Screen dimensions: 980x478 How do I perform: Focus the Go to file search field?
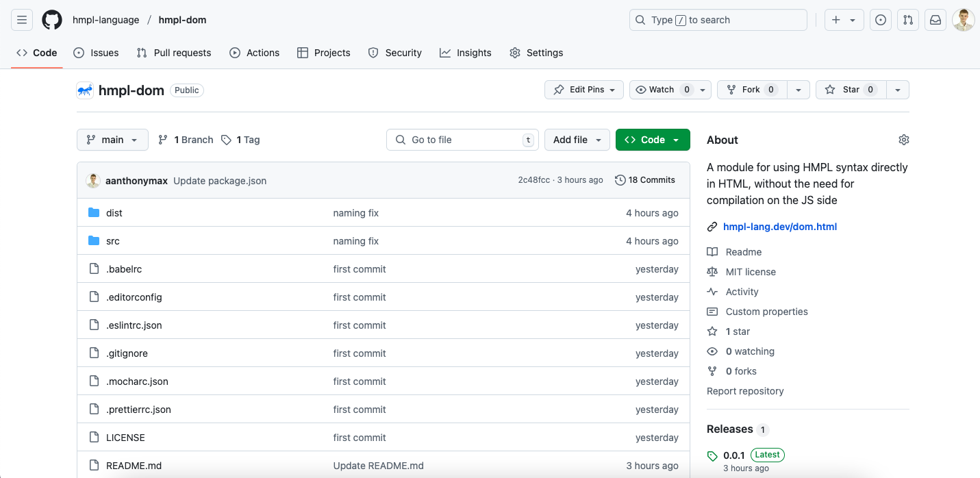pyautogui.click(x=462, y=140)
